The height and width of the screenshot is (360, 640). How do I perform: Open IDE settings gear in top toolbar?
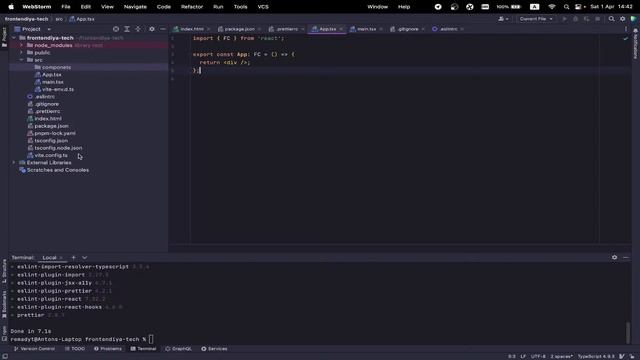(622, 19)
